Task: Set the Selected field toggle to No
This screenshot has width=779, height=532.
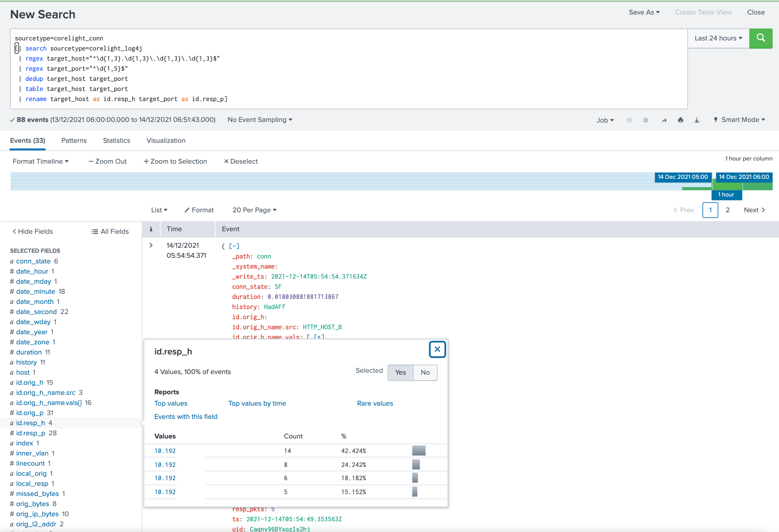Action: (x=425, y=372)
